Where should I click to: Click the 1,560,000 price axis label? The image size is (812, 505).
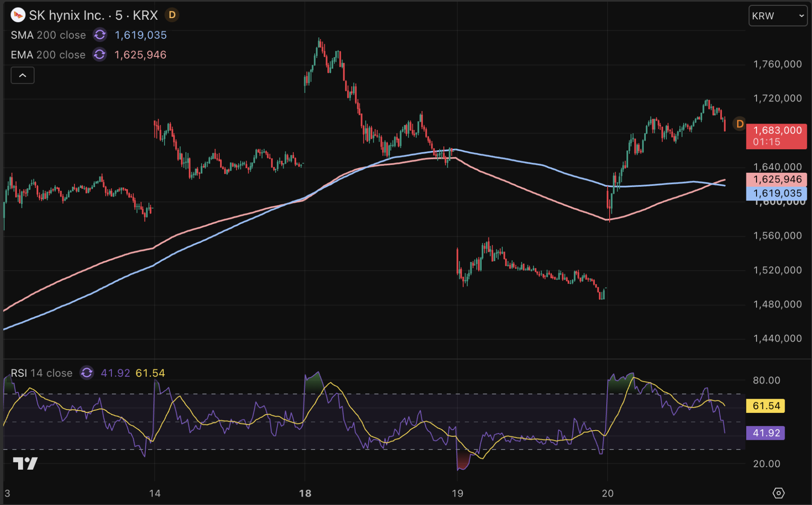click(778, 235)
